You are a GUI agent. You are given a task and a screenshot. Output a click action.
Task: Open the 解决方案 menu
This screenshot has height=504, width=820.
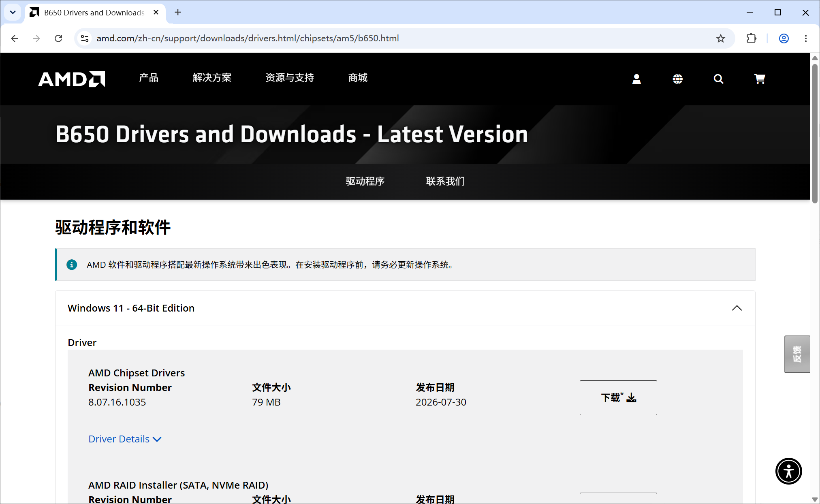click(212, 78)
